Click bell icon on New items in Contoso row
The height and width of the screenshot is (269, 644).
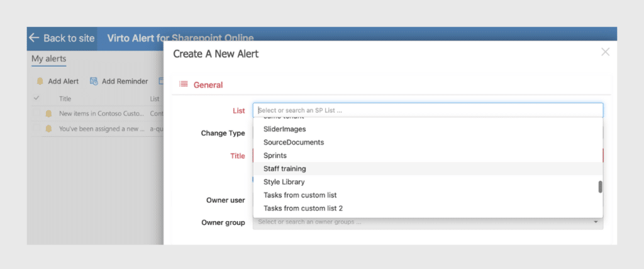[x=48, y=113]
